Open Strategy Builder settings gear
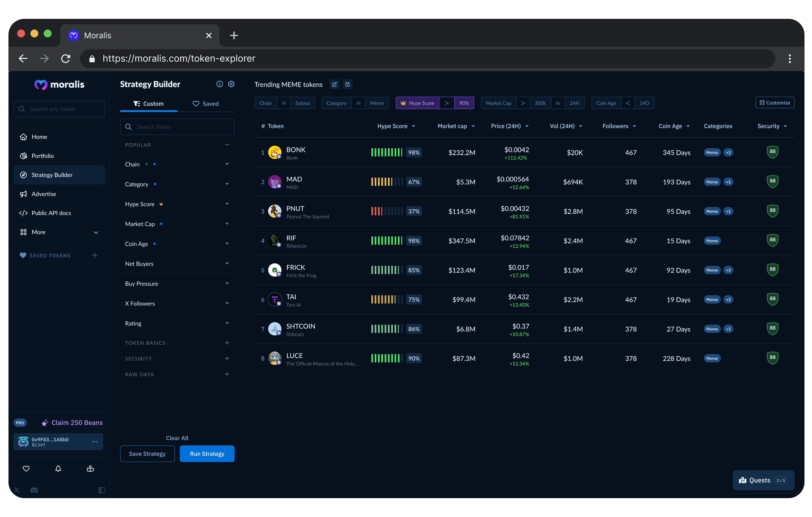The height and width of the screenshot is (517, 812). (231, 84)
